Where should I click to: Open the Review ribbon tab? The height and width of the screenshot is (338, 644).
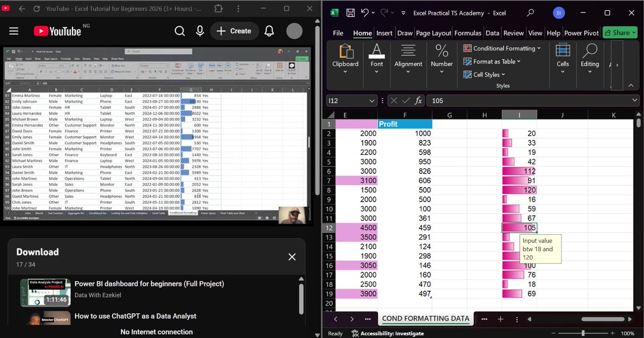514,33
